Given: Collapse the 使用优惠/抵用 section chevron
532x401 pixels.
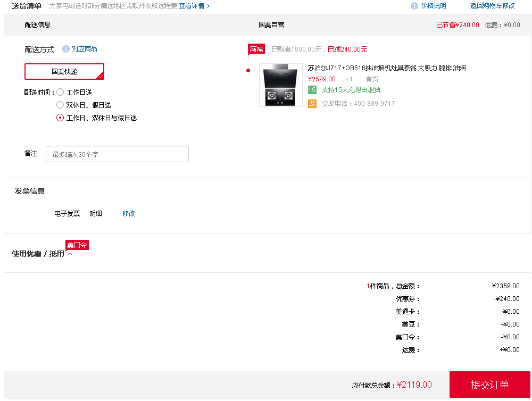Looking at the screenshot, I should 70,254.
